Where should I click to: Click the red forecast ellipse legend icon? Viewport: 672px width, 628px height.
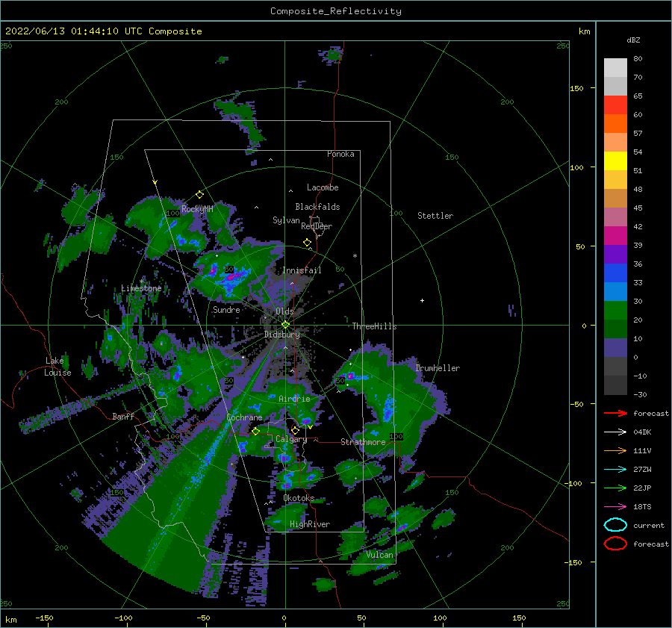click(615, 544)
